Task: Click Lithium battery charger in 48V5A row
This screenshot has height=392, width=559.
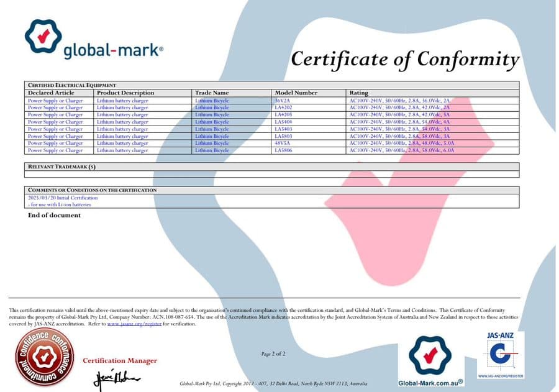Action: pyautogui.click(x=122, y=143)
